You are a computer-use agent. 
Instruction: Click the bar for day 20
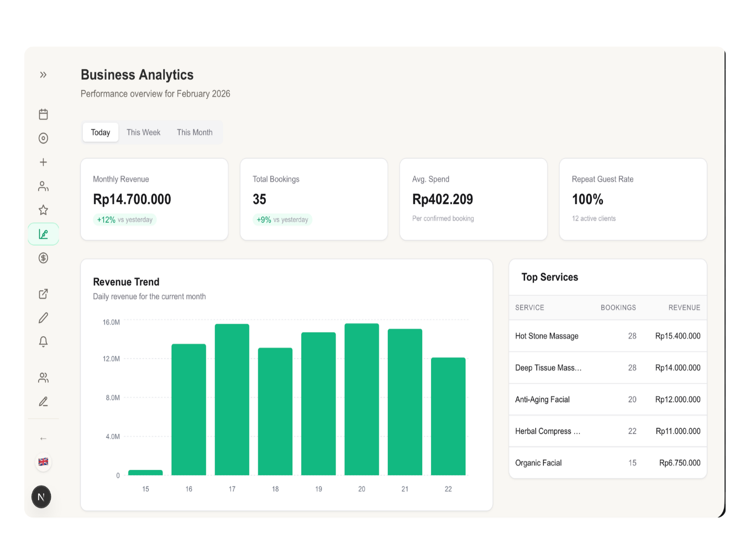click(x=361, y=399)
